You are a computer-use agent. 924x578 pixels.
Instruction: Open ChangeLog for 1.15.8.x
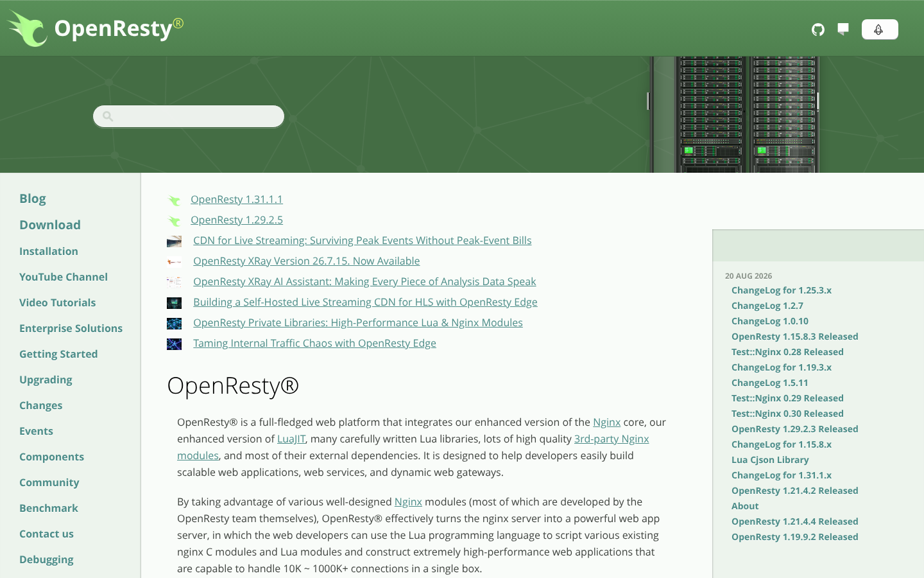click(x=782, y=444)
